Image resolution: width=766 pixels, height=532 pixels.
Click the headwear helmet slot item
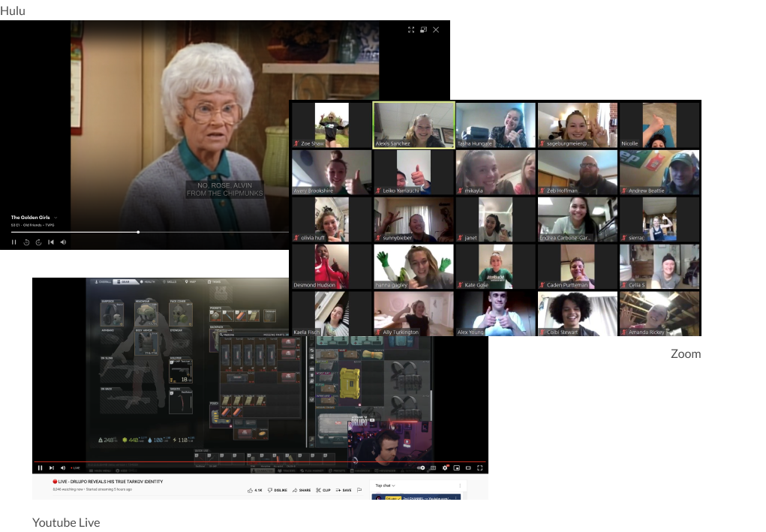(x=146, y=314)
